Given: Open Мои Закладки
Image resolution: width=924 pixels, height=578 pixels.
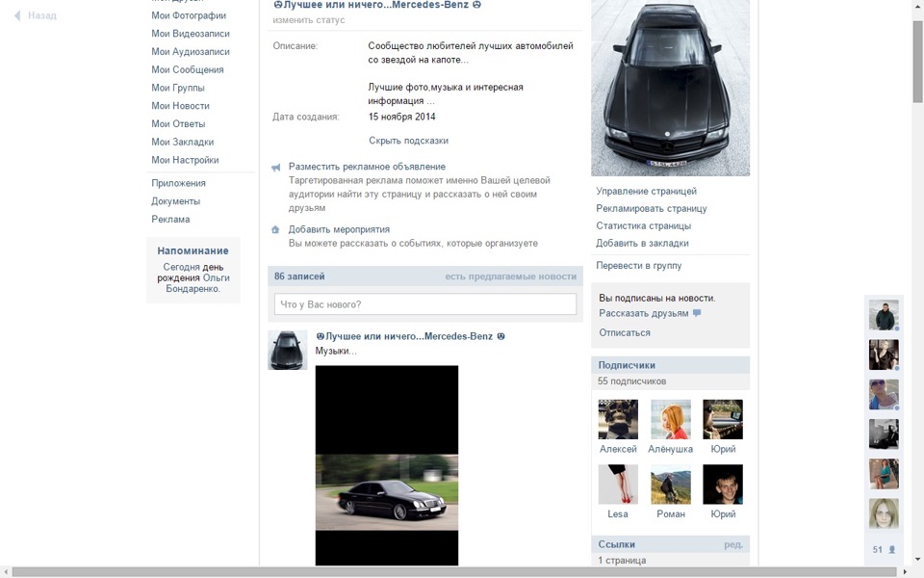Looking at the screenshot, I should [183, 143].
